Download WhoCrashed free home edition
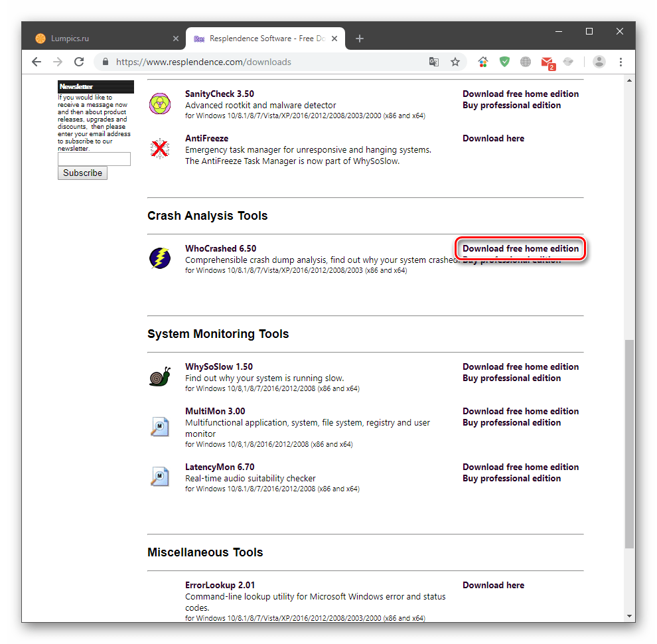 click(x=520, y=248)
